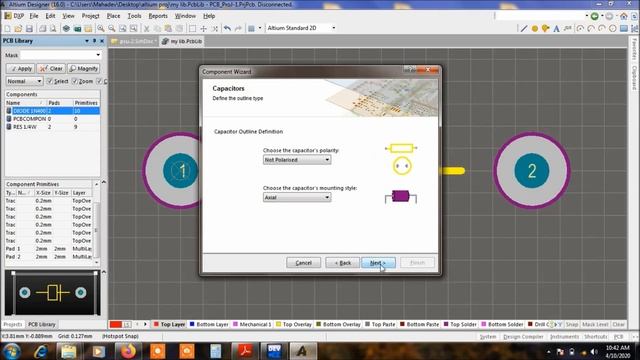
Task: Click Back in the Component Wizard
Action: 342,263
